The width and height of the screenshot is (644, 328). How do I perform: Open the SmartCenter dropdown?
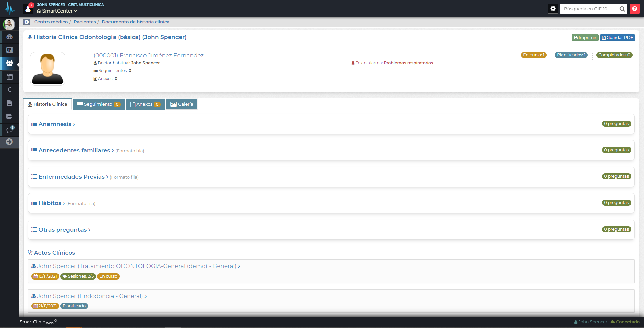[x=57, y=11]
